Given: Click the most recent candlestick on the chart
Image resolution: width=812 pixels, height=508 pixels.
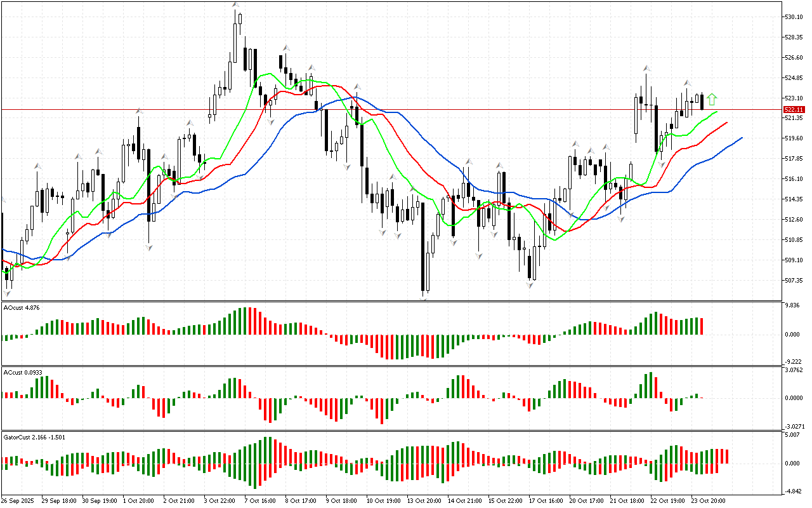Looking at the screenshot, I should tap(702, 102).
